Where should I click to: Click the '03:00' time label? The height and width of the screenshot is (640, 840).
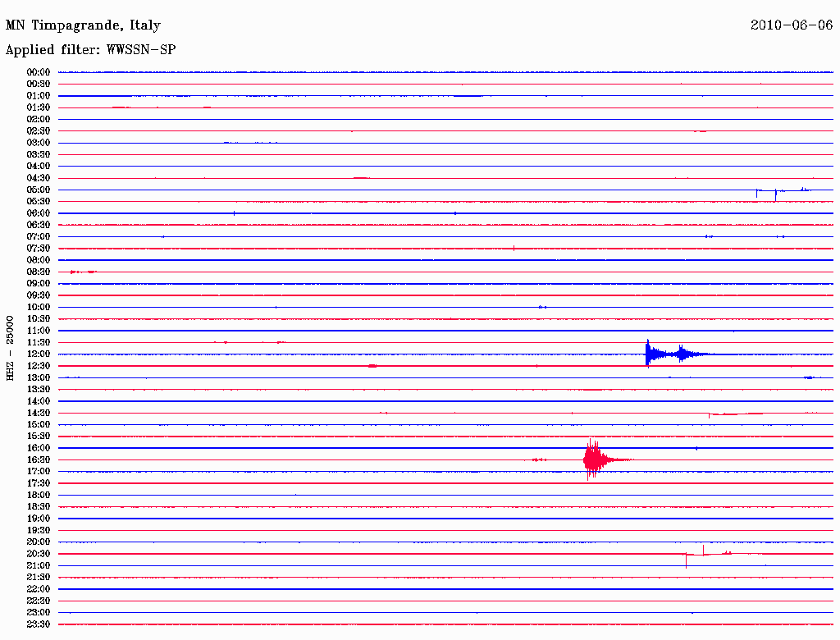click(39, 143)
